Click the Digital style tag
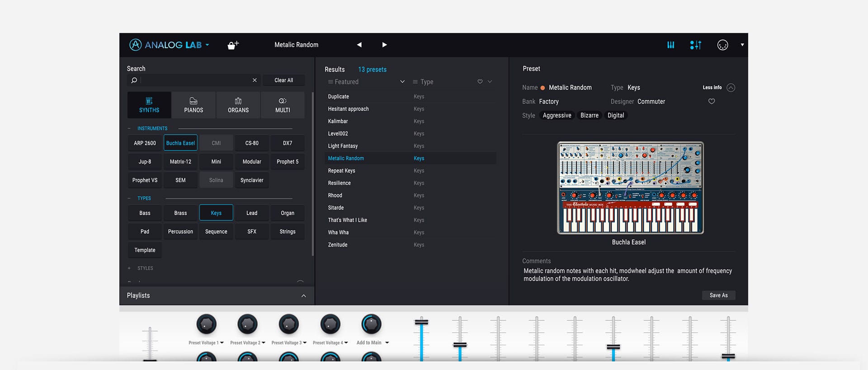Viewport: 868px width, 370px height. coord(616,115)
